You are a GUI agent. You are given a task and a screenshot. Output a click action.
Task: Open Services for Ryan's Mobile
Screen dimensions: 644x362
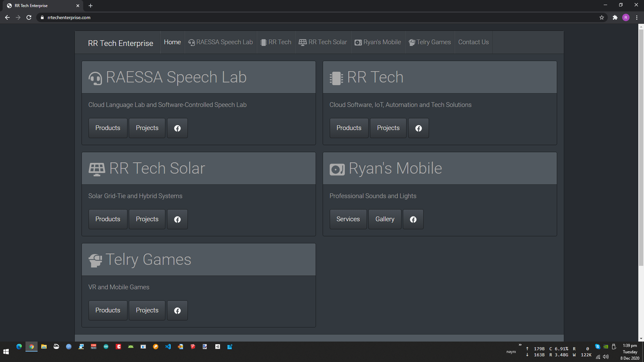348,219
